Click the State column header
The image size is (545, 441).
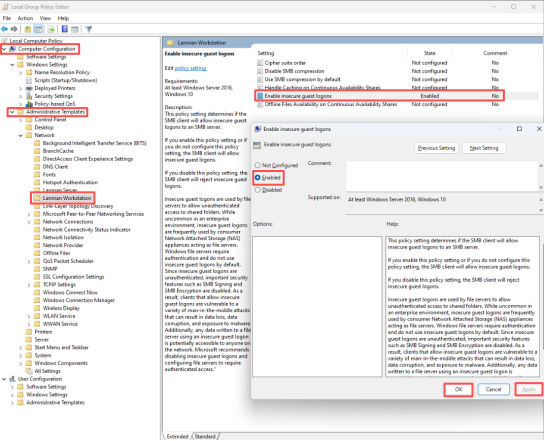[x=430, y=53]
